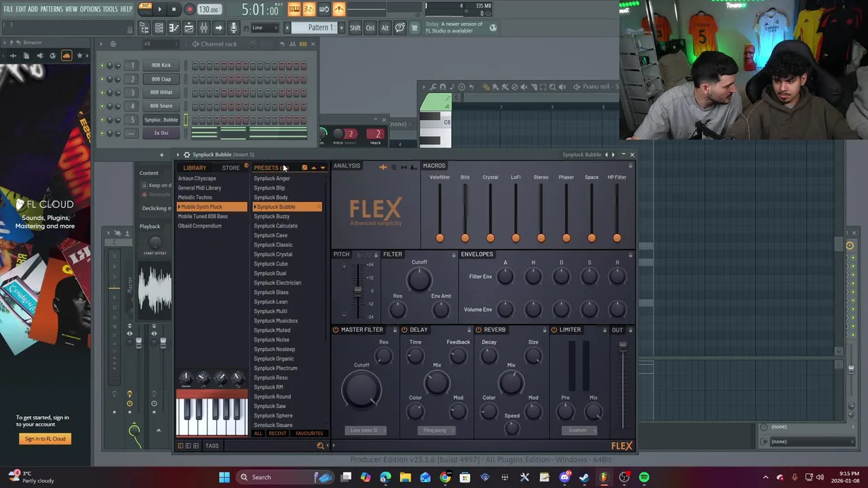The image size is (868, 488).
Task: Switch to the LIBRARY tab in FLEX
Action: (195, 168)
